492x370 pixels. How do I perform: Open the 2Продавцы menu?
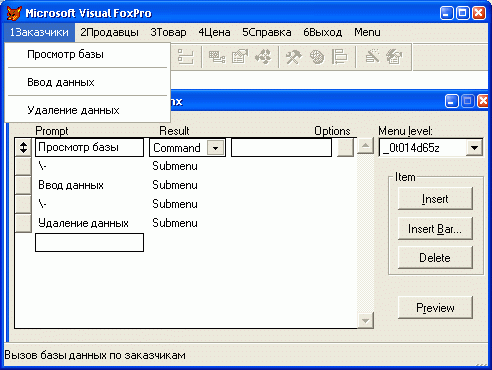[109, 32]
